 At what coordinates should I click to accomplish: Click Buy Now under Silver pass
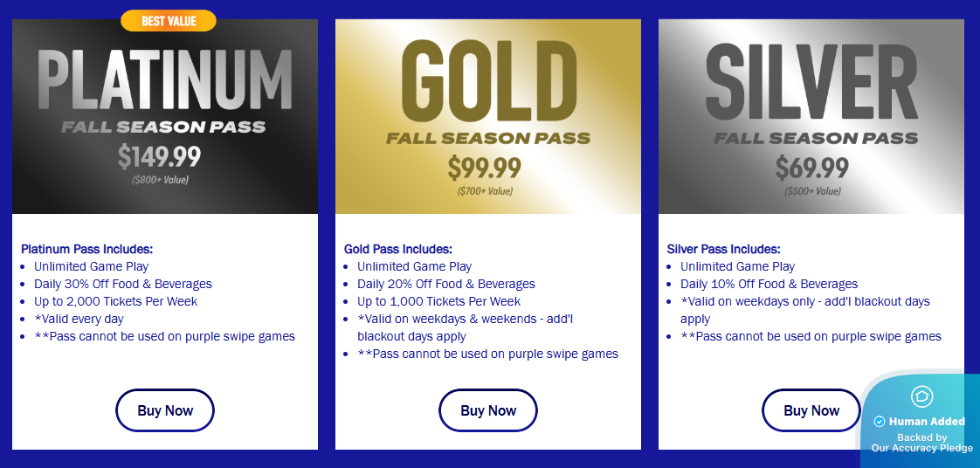point(811,410)
